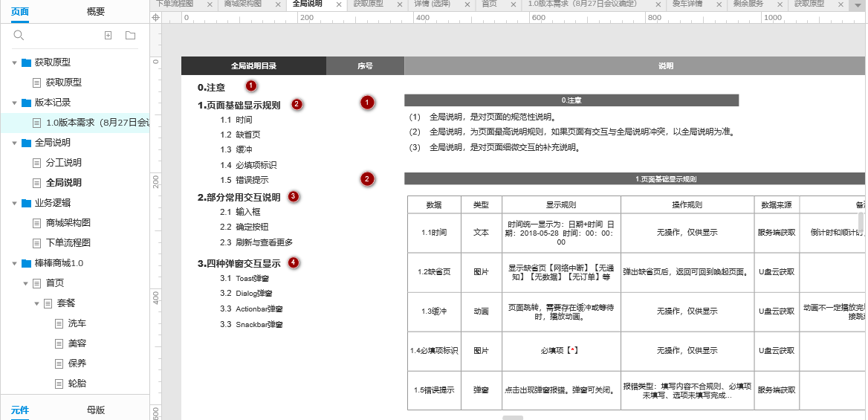This screenshot has height=420, width=868.
Task: Click red footnote marker 3 beside section 2
Action: pyautogui.click(x=293, y=197)
